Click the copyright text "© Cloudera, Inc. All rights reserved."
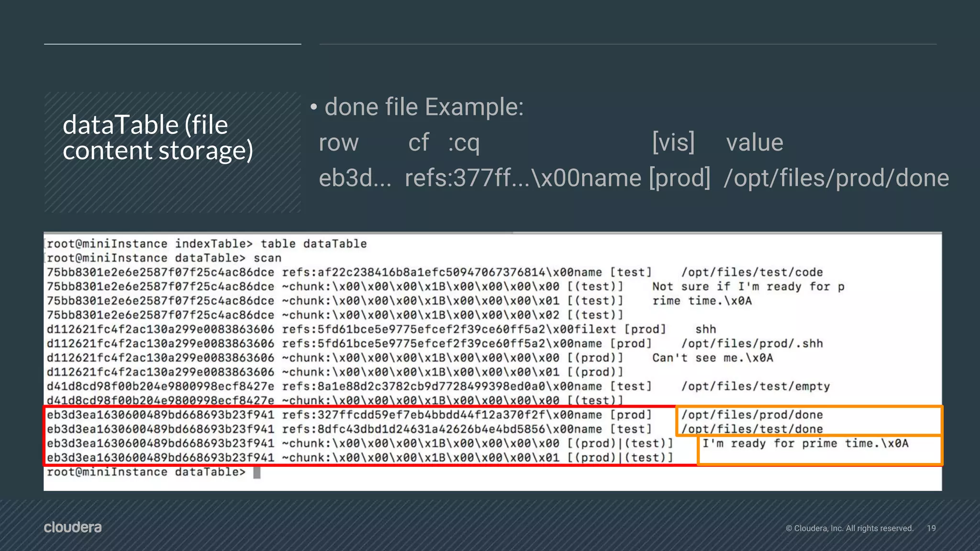This screenshot has height=551, width=980. point(850,528)
